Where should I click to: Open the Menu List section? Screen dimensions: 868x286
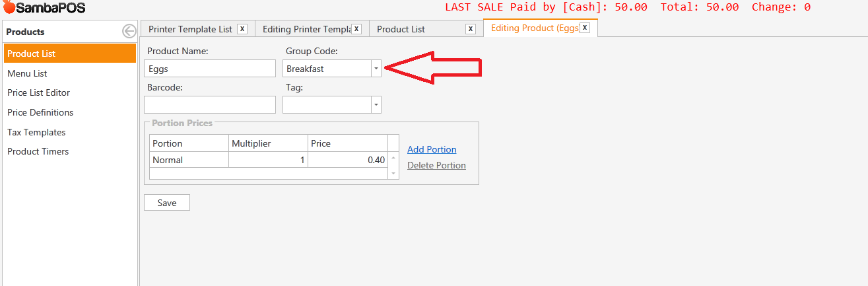point(27,73)
